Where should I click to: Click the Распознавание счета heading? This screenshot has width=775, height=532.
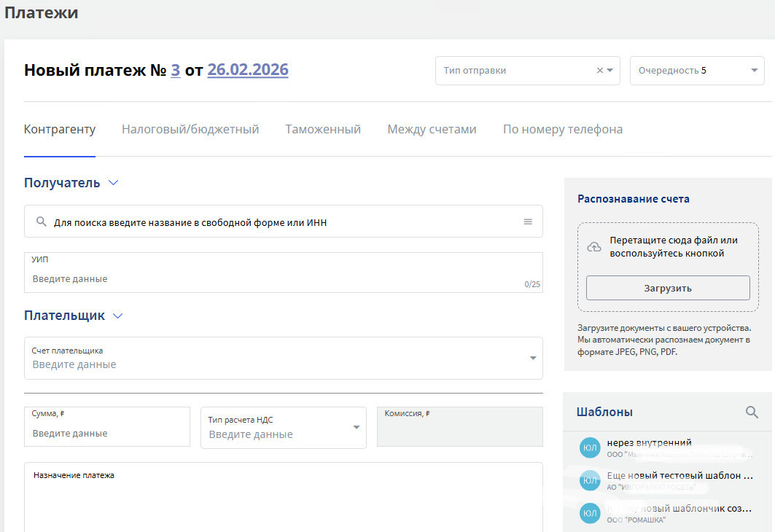(x=633, y=198)
